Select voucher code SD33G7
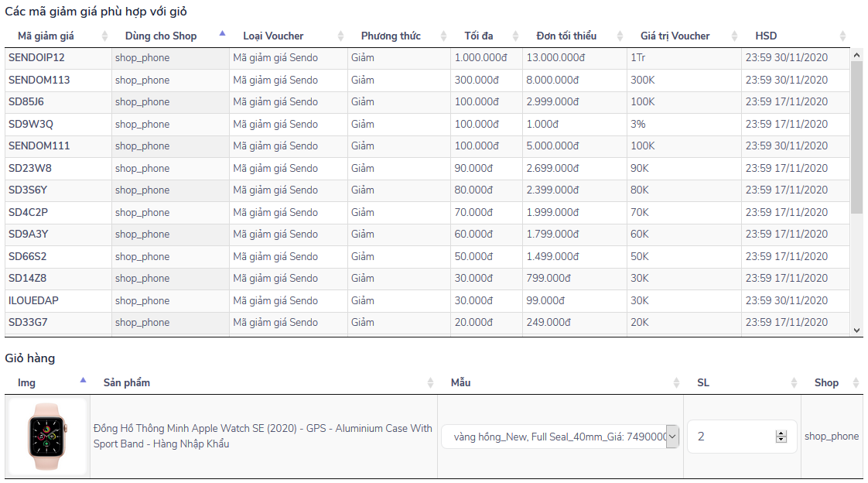Image resolution: width=868 pixels, height=483 pixels. [28, 322]
